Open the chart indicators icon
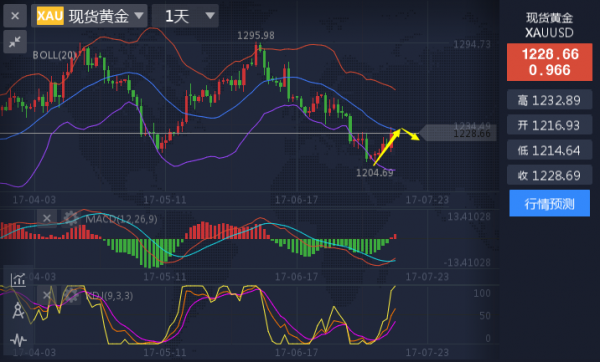601x363 pixels. coord(18,279)
